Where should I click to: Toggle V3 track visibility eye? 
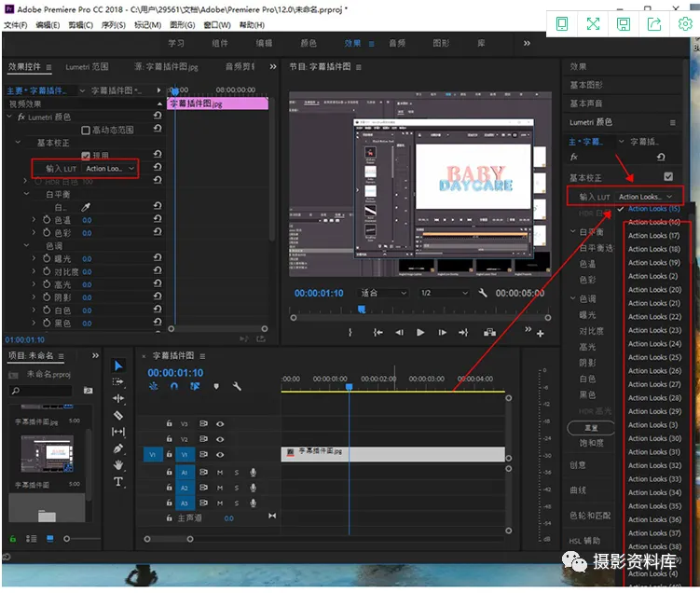coord(220,423)
